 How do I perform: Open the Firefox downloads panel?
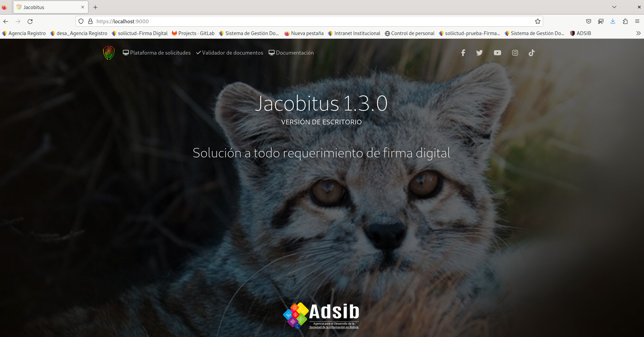(613, 22)
